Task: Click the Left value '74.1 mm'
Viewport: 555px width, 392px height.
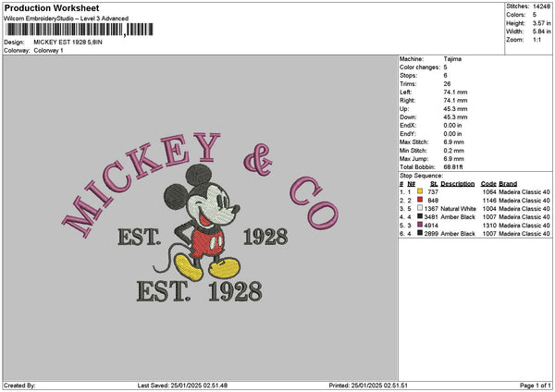Action: [x=455, y=92]
